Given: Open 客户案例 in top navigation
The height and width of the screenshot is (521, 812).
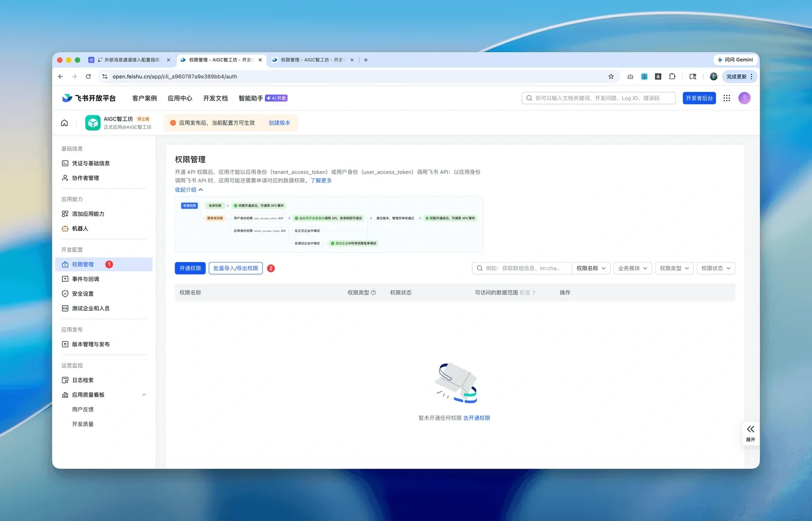Looking at the screenshot, I should pos(145,99).
